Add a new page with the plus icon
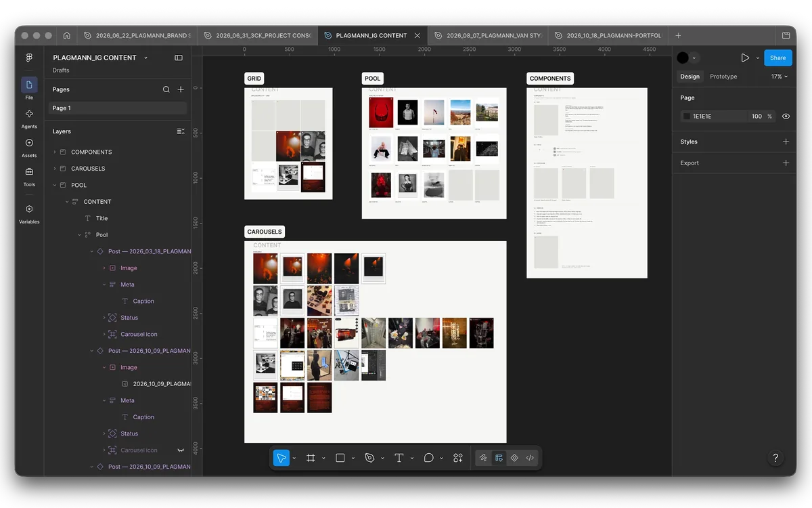The height and width of the screenshot is (508, 812). coord(181,89)
